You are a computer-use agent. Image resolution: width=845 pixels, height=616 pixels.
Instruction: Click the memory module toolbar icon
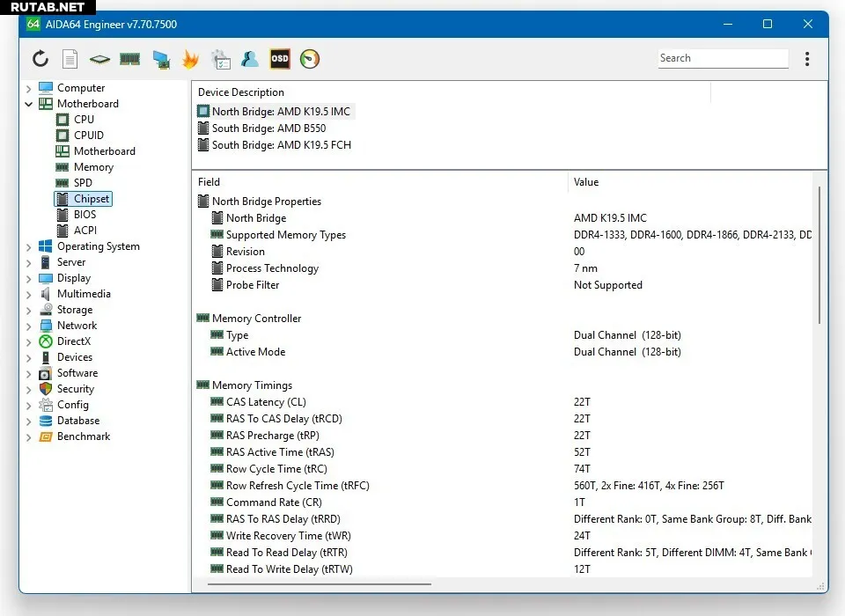130,59
